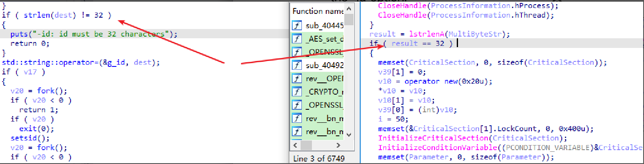Click the function icon beside _AES_set_d

(x=296, y=39)
